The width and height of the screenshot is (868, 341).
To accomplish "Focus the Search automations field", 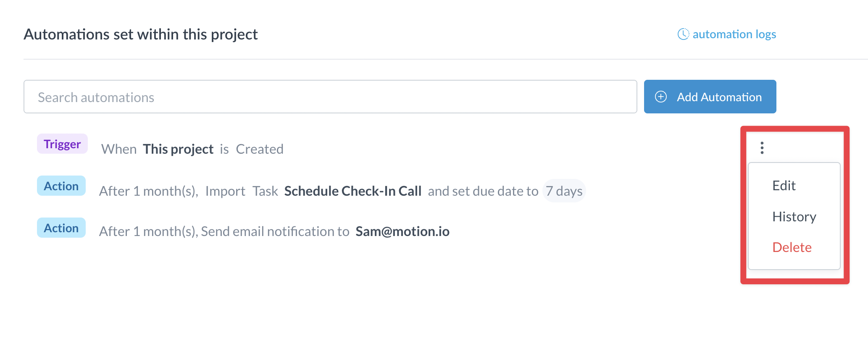I will click(x=330, y=97).
